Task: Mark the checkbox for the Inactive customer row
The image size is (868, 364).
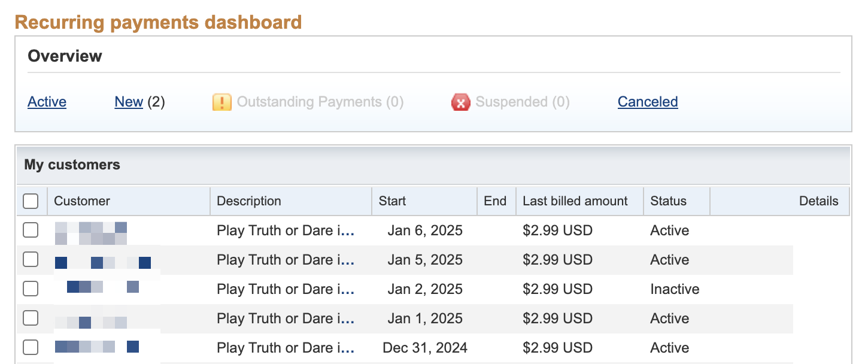Action: 31,289
